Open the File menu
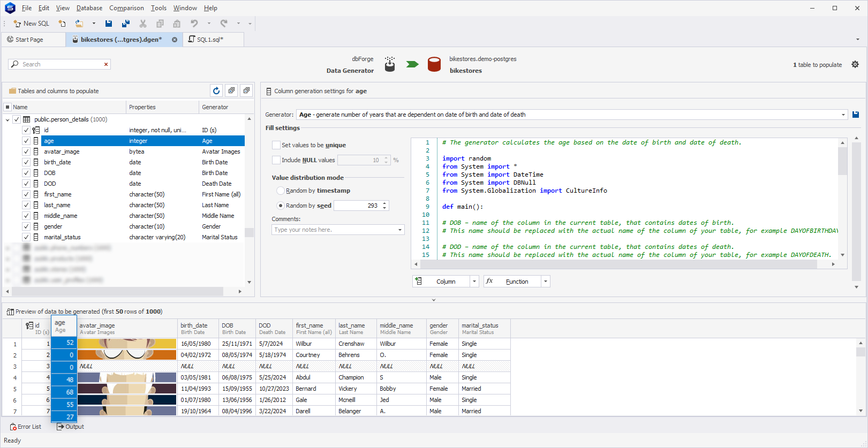 click(x=27, y=8)
